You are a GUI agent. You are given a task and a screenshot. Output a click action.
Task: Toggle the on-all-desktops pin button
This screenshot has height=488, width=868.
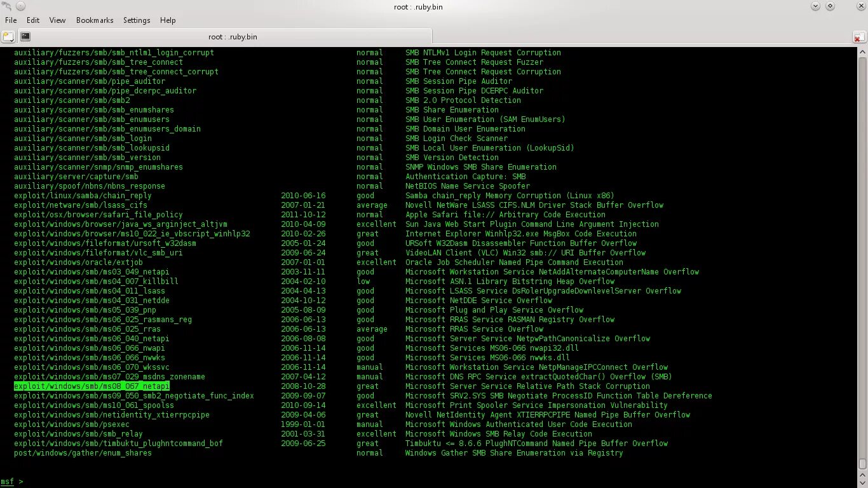[x=20, y=6]
